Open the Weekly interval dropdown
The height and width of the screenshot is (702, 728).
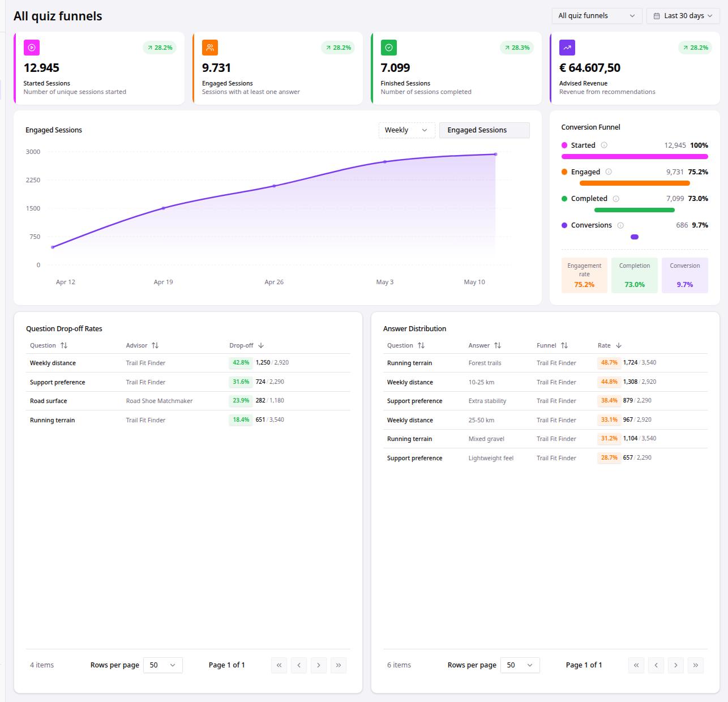(x=406, y=130)
